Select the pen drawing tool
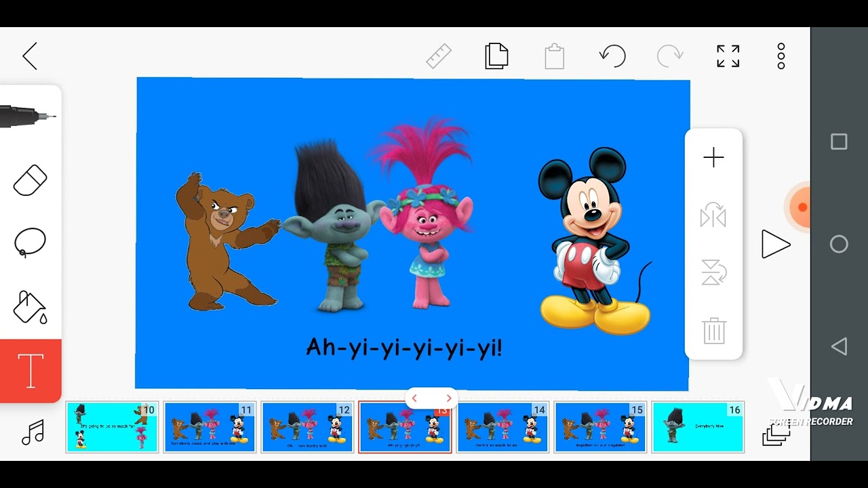 coord(28,116)
